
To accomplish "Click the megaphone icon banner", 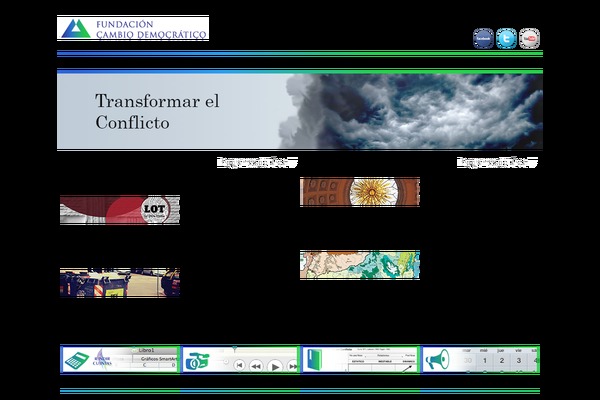I will [436, 359].
